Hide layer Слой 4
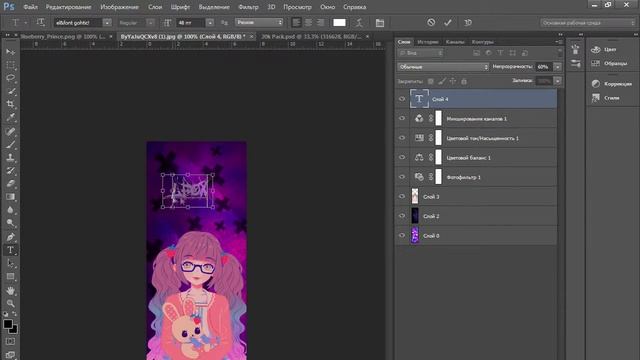The height and width of the screenshot is (360, 640). [x=402, y=99]
